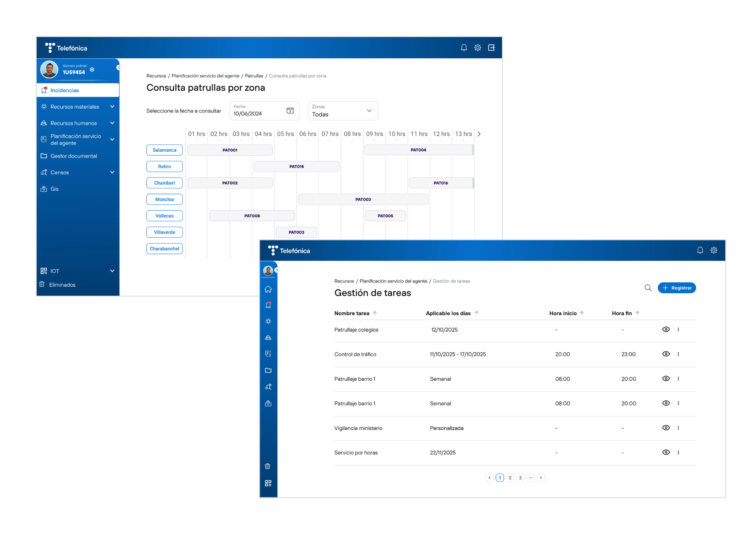Screen dimensions: 756x533
Task: Open the logout icon in top header
Action: click(491, 48)
